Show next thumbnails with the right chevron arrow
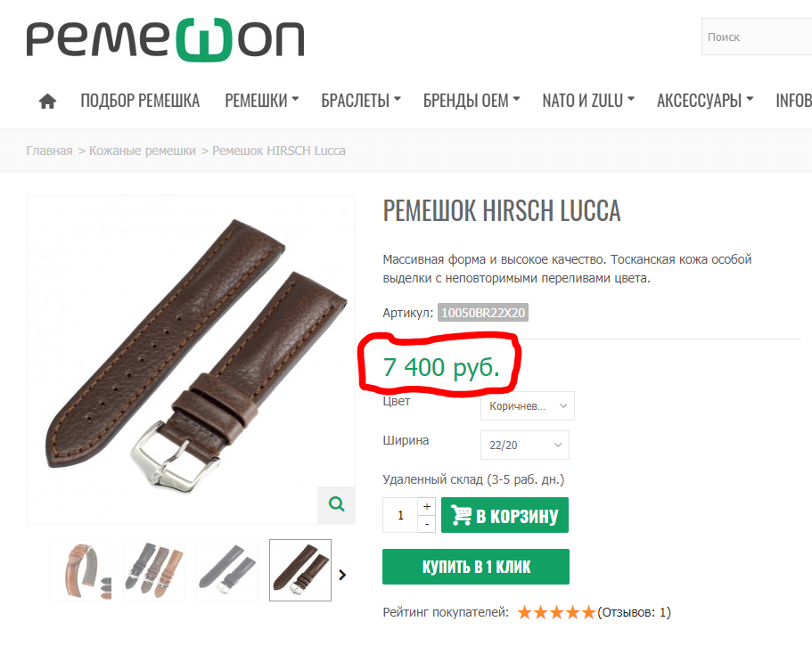812x646 pixels. point(342,575)
